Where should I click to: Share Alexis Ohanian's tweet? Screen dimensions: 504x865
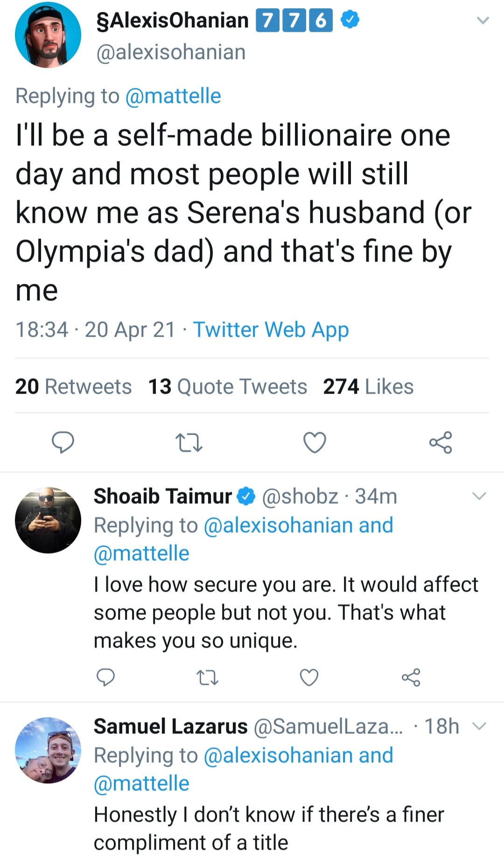pos(441,443)
